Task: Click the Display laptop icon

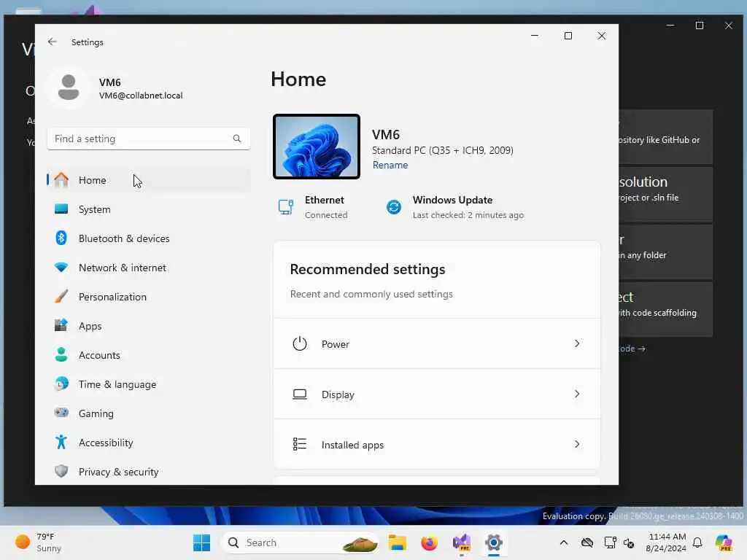Action: [300, 394]
